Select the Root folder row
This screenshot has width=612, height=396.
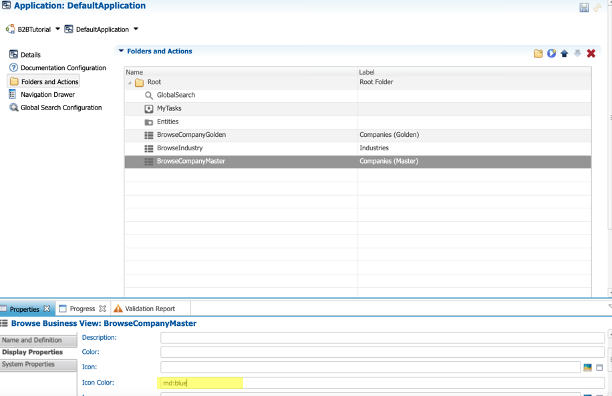coord(358,82)
